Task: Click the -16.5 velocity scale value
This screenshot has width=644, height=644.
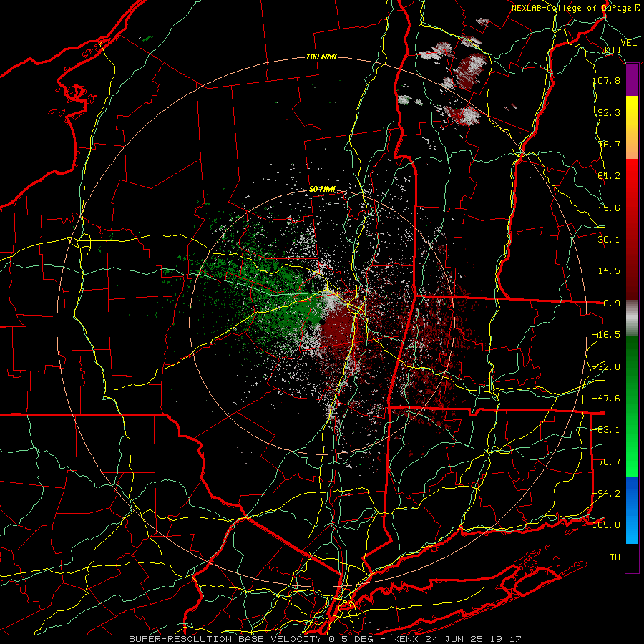Action: (x=607, y=335)
